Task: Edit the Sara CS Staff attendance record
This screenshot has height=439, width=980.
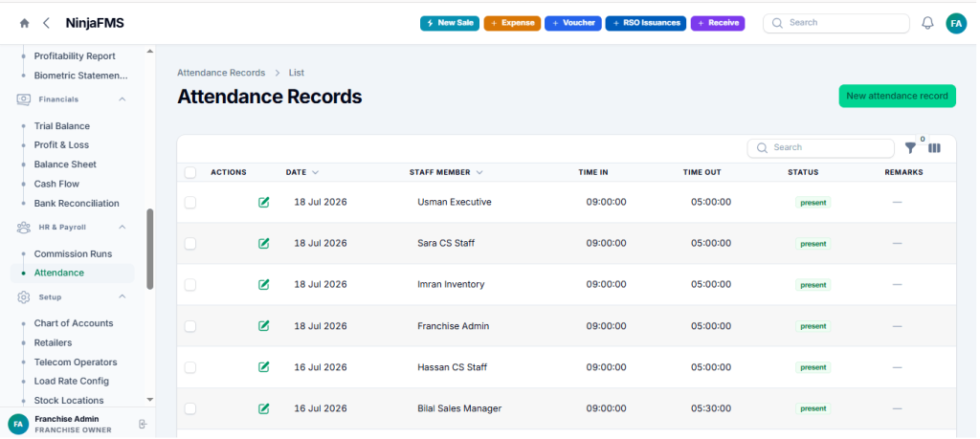Action: click(x=264, y=244)
